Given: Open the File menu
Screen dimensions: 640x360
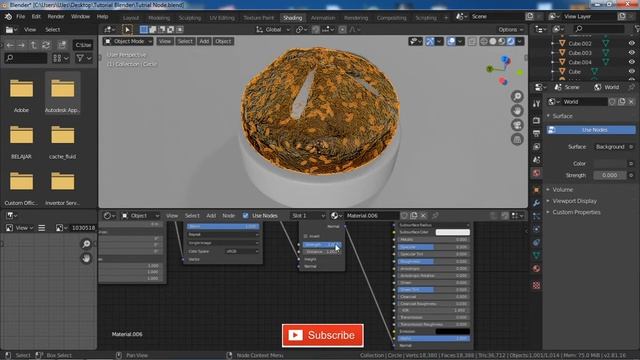Looking at the screenshot, I should click(x=20, y=17).
